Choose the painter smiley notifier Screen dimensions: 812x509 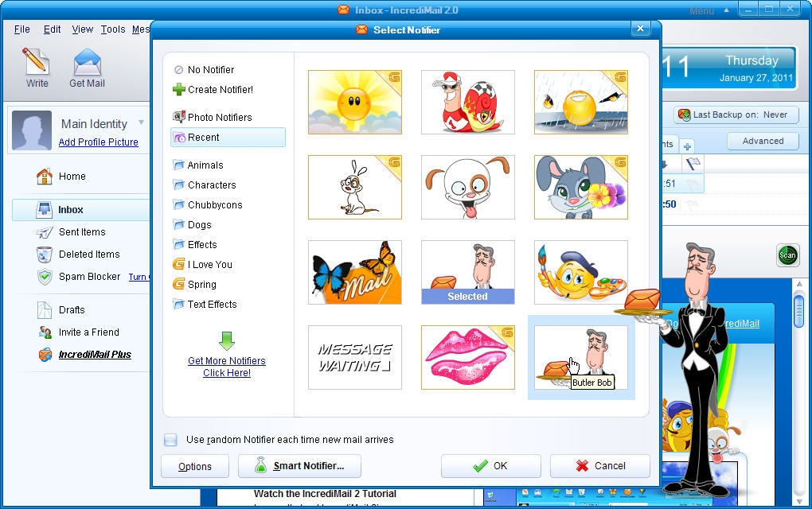[x=580, y=272]
